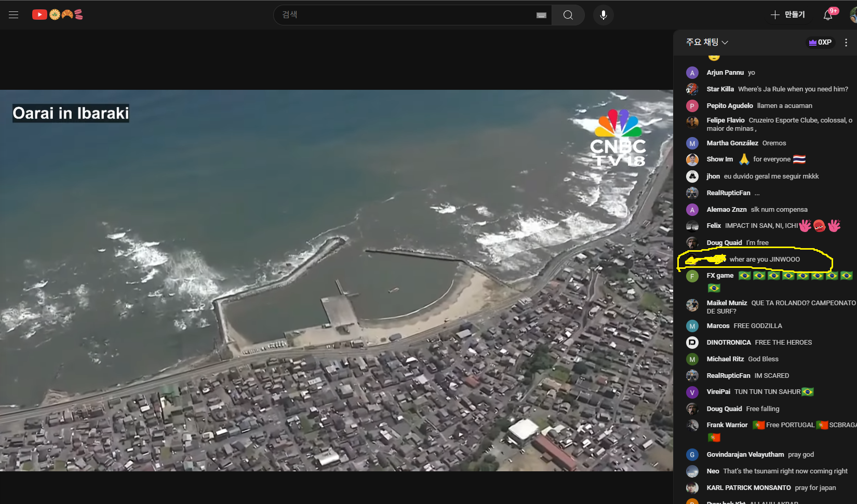Image resolution: width=857 pixels, height=504 pixels.
Task: Click Doug Quaid's "Free falling" message
Action: point(762,409)
